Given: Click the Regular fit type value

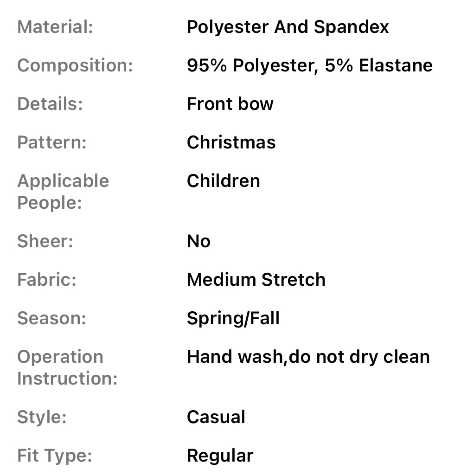Looking at the screenshot, I should coord(220,456).
